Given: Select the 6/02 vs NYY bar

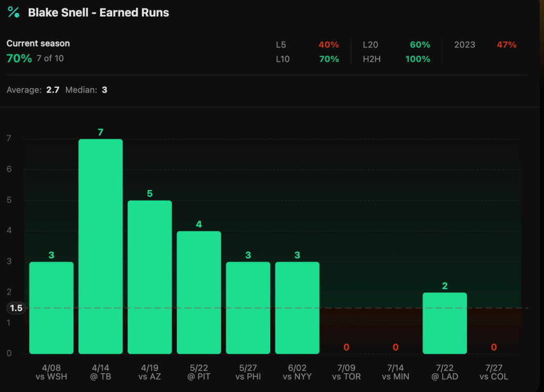Looking at the screenshot, I should coord(297,307).
